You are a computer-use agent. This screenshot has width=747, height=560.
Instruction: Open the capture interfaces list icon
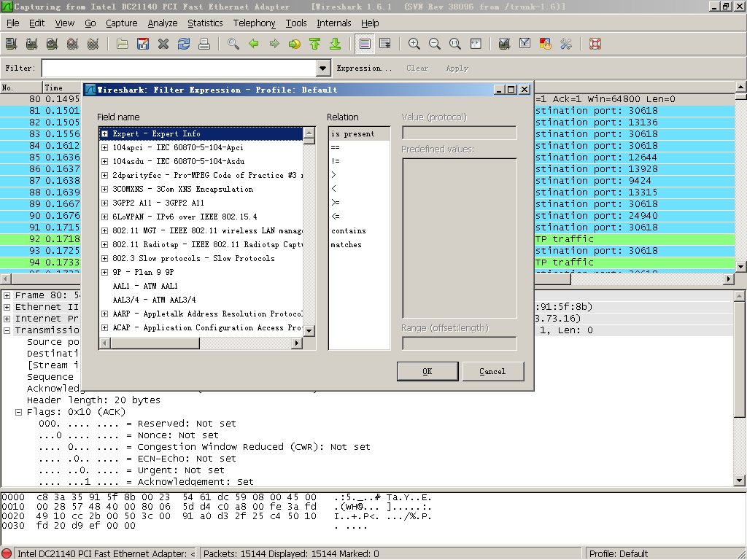pos(12,44)
